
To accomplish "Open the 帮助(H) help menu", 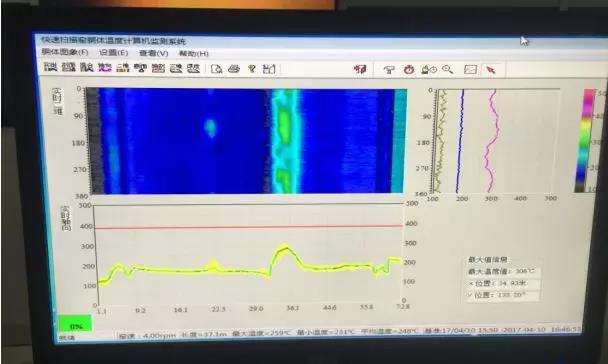I will (193, 53).
